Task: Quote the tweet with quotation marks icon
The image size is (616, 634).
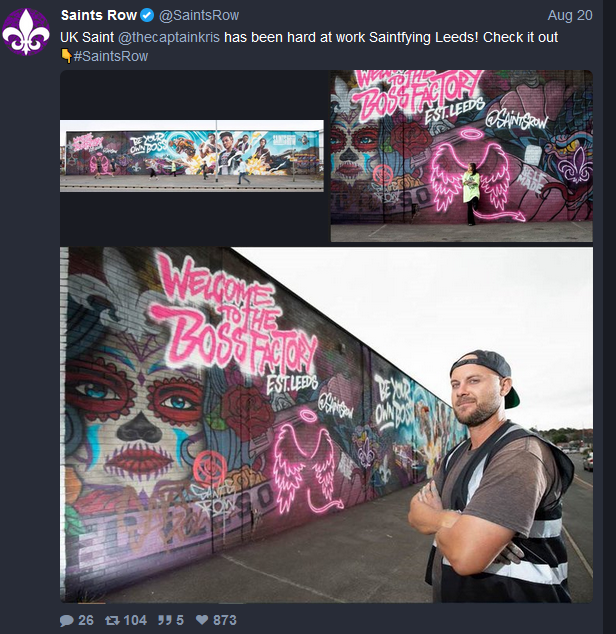Action: [x=164, y=620]
